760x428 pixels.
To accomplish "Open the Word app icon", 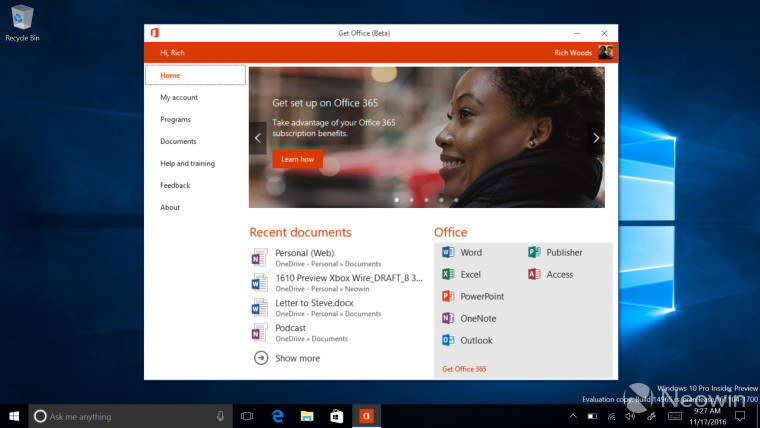I will point(448,252).
